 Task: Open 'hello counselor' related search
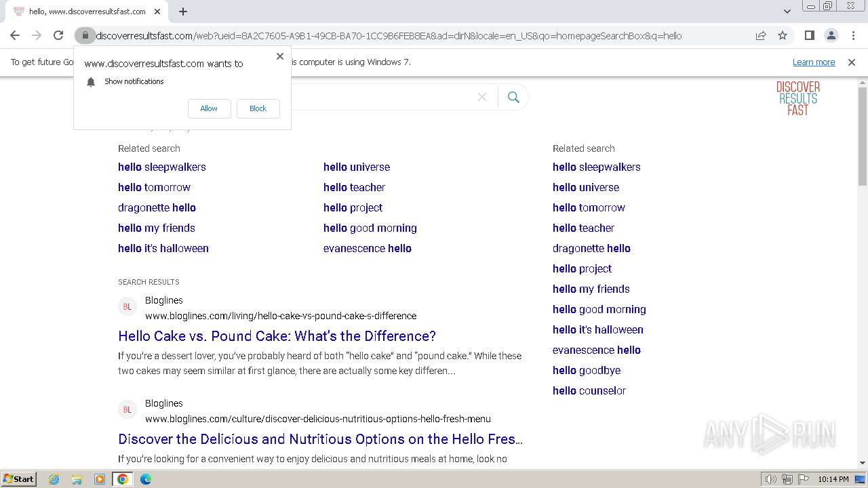click(589, 390)
